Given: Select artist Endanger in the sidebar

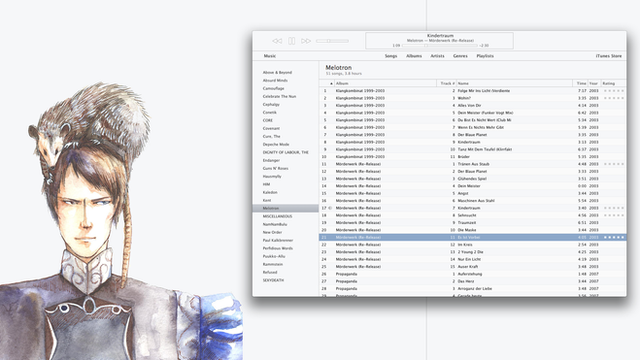Looking at the screenshot, I should coord(271,160).
